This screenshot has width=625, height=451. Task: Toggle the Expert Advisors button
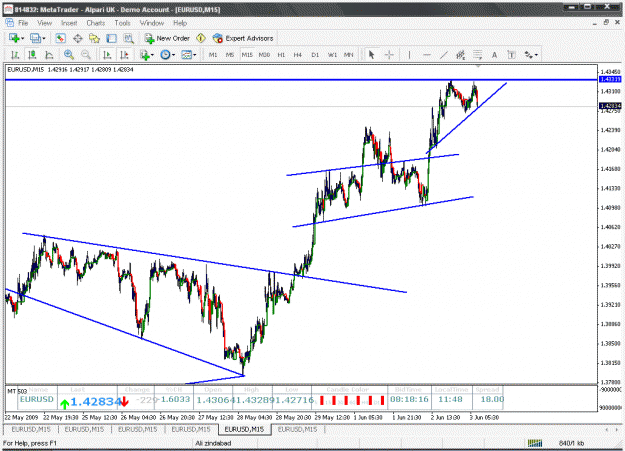tap(243, 38)
